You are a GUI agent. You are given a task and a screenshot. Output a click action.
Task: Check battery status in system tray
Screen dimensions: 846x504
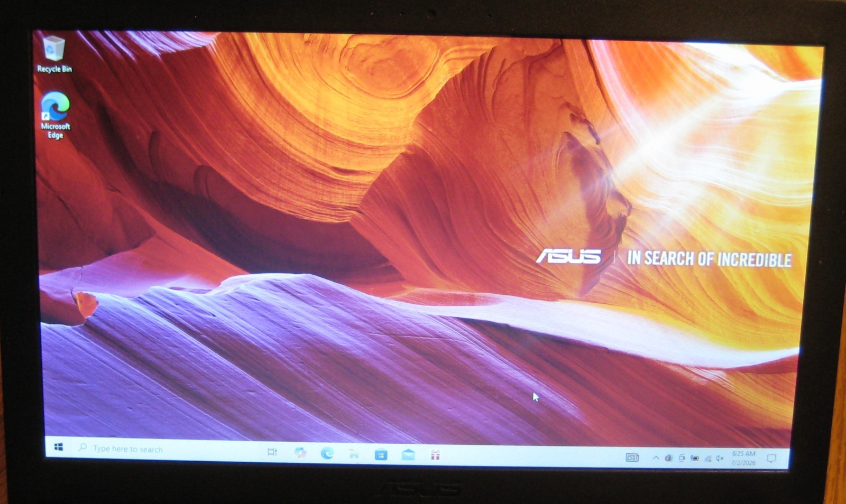694,459
